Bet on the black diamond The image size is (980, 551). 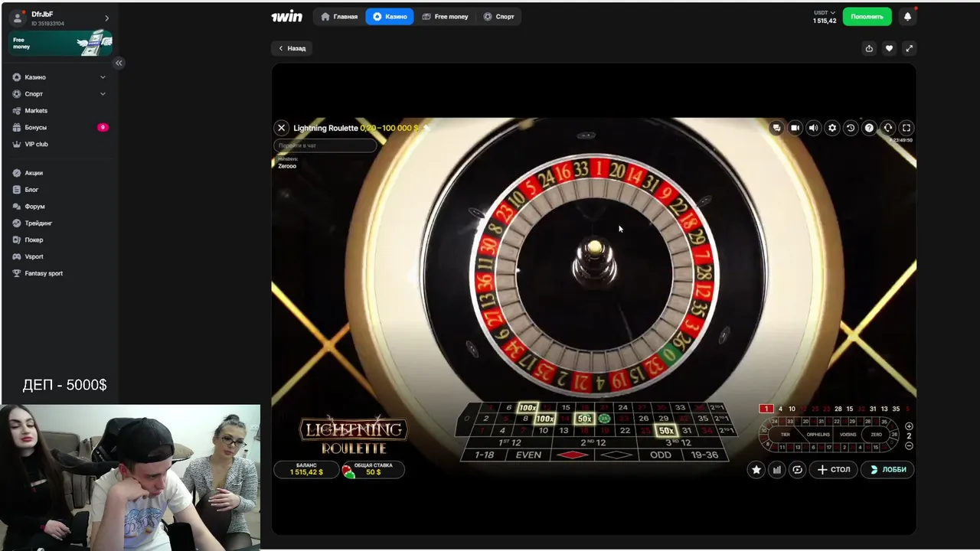tap(616, 455)
